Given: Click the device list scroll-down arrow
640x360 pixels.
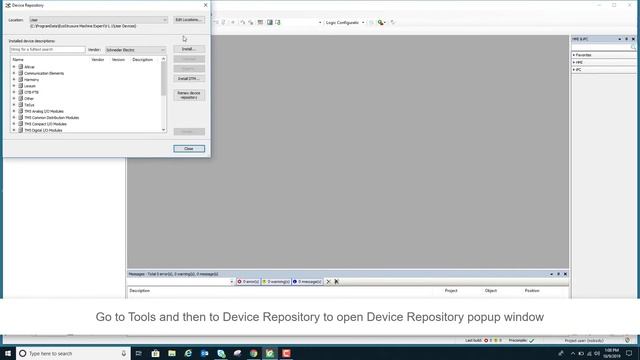Looking at the screenshot, I should [x=164, y=130].
